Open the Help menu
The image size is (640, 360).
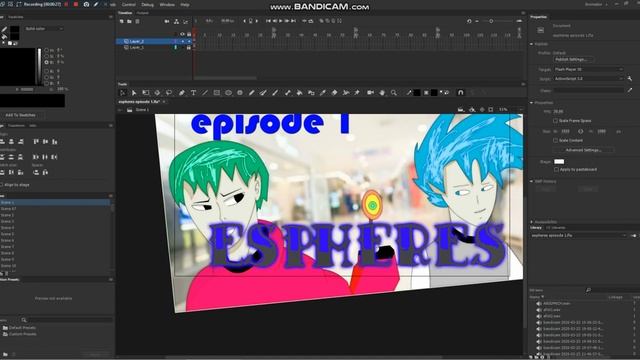coord(185,5)
